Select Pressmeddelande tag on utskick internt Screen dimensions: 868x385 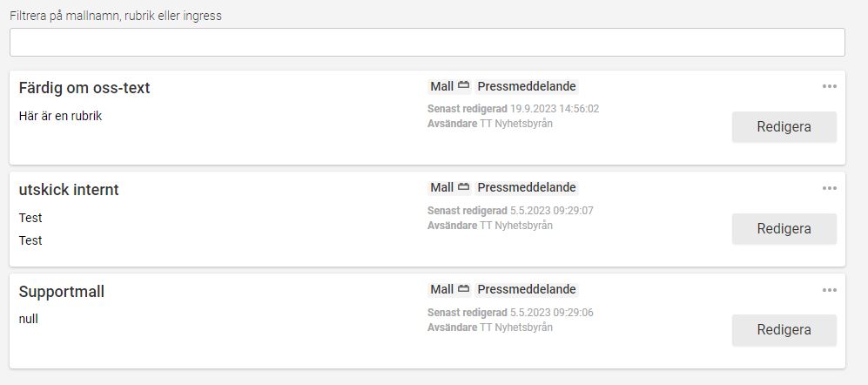click(527, 188)
